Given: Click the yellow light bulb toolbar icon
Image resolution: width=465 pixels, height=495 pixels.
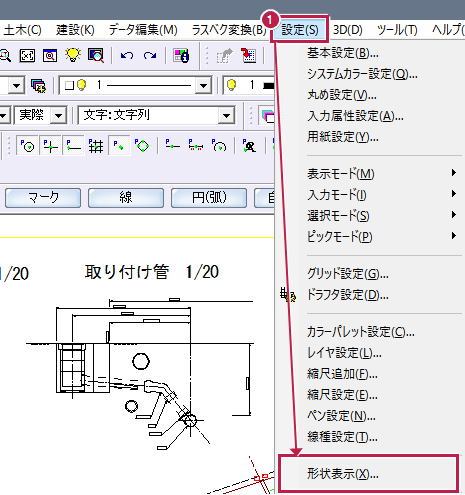Looking at the screenshot, I should click(x=73, y=55).
